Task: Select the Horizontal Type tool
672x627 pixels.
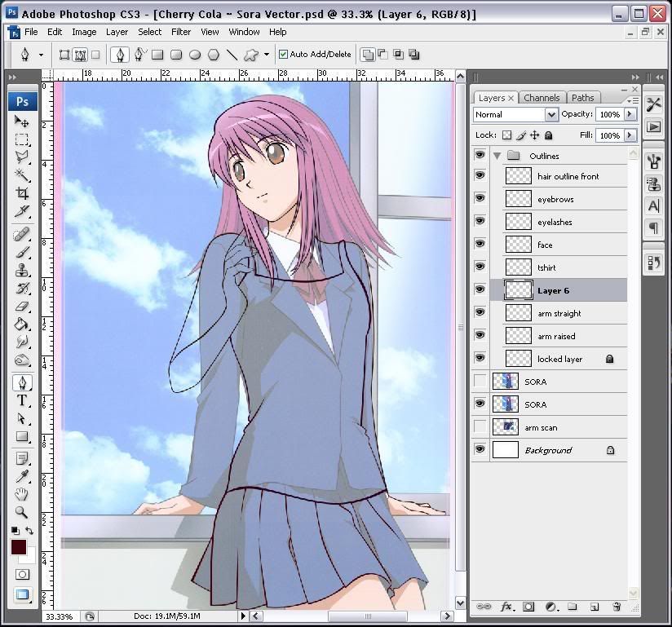Action: click(x=22, y=400)
